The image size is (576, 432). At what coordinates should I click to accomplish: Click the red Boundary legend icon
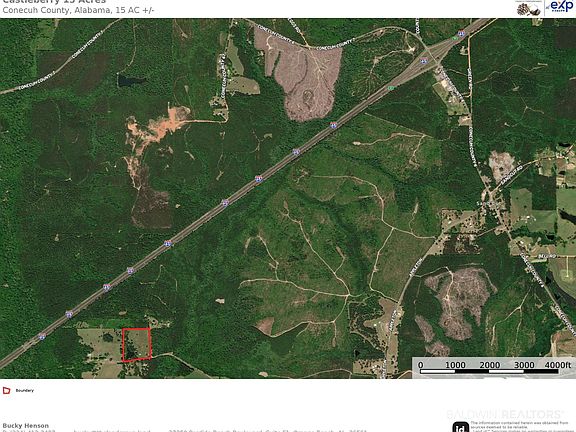click(6, 390)
